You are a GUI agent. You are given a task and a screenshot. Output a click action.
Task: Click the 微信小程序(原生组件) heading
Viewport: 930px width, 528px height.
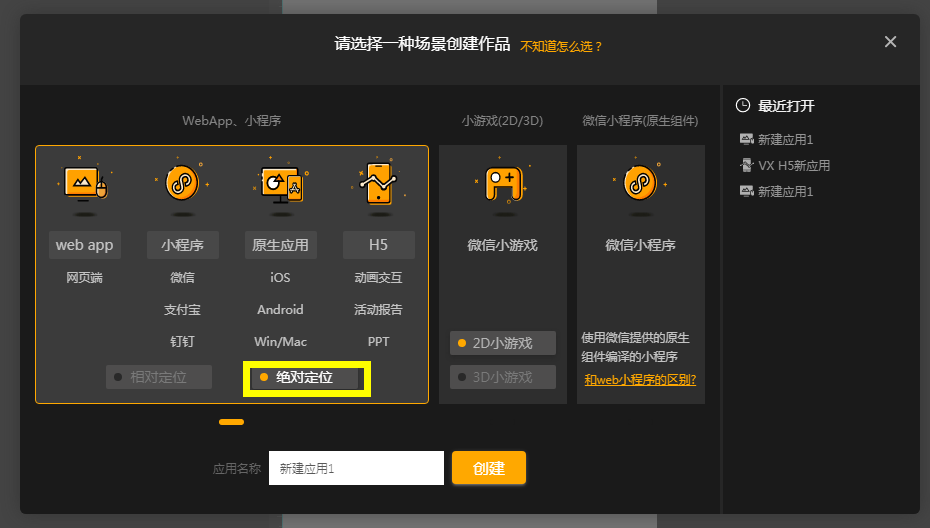coord(640,120)
